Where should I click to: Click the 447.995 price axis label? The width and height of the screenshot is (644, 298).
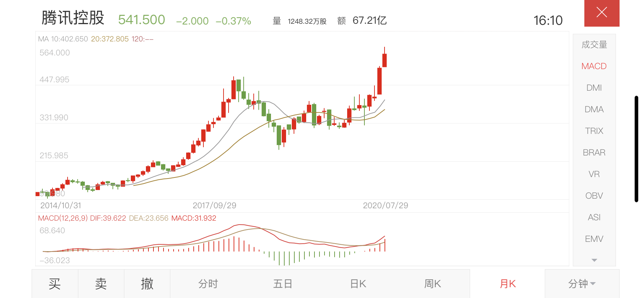pos(54,80)
